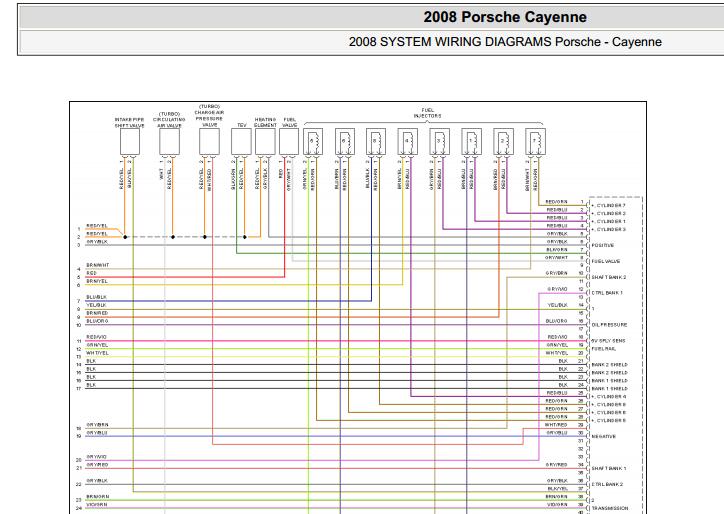Viewport: 724px width, 514px height.
Task: Click the '5V SPLY SENS' connector label
Action: (x=609, y=341)
